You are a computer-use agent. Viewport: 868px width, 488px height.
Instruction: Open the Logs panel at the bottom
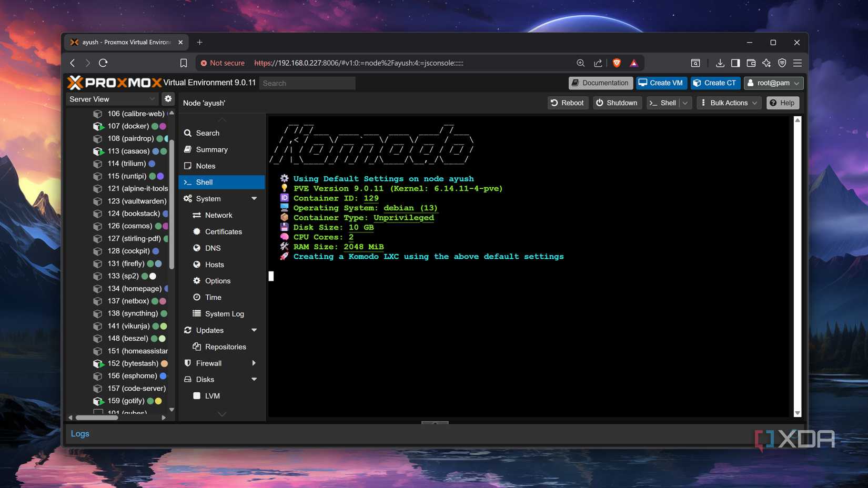pos(80,433)
